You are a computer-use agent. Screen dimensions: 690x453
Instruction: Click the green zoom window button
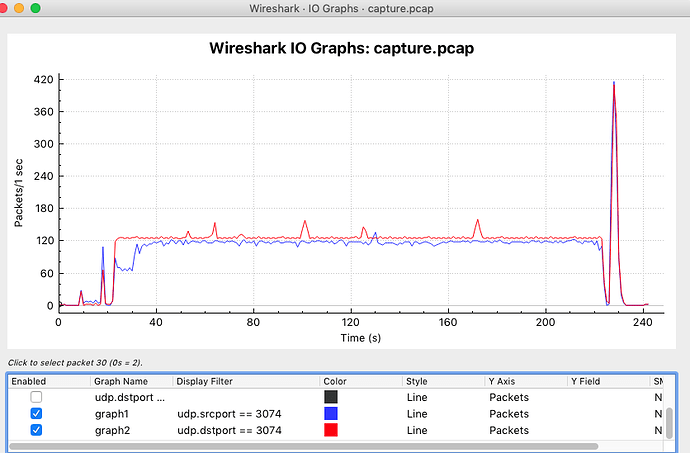pos(35,8)
